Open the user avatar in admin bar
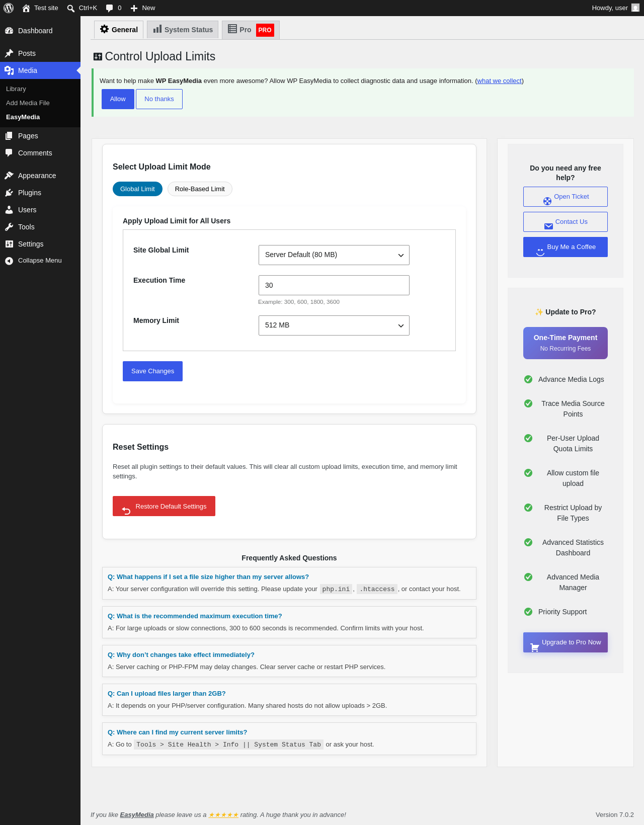 pyautogui.click(x=635, y=8)
